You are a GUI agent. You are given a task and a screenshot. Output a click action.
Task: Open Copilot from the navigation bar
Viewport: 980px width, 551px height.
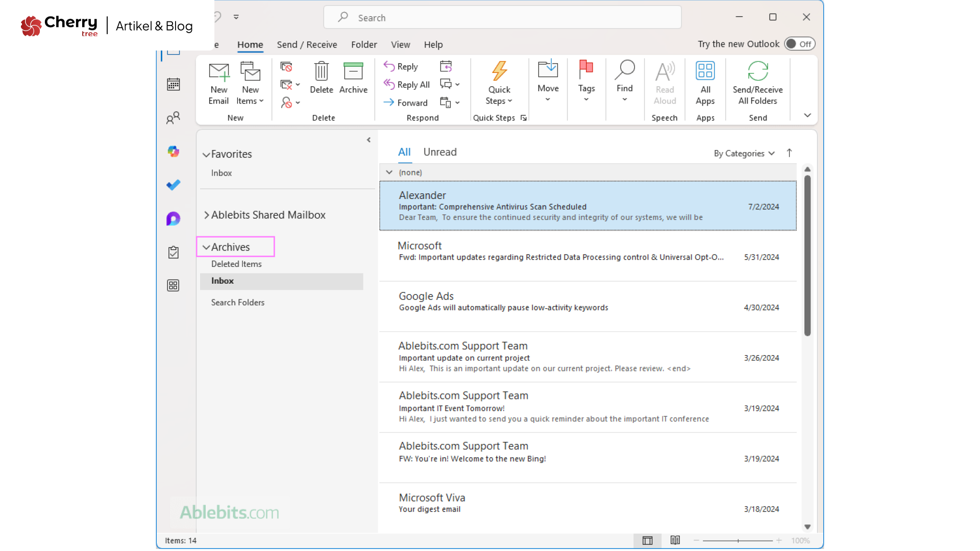(x=174, y=152)
